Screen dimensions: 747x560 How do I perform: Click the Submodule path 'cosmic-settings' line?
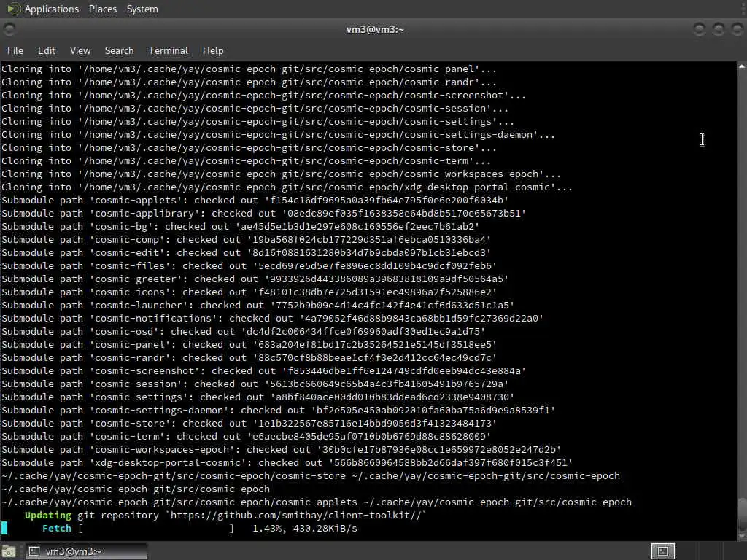click(258, 397)
